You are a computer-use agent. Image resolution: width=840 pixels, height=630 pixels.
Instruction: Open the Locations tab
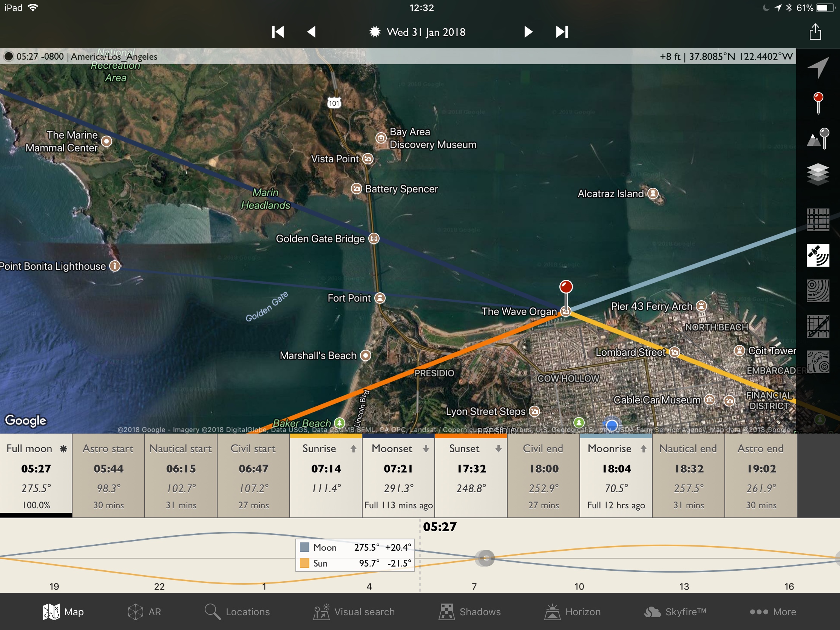click(237, 612)
